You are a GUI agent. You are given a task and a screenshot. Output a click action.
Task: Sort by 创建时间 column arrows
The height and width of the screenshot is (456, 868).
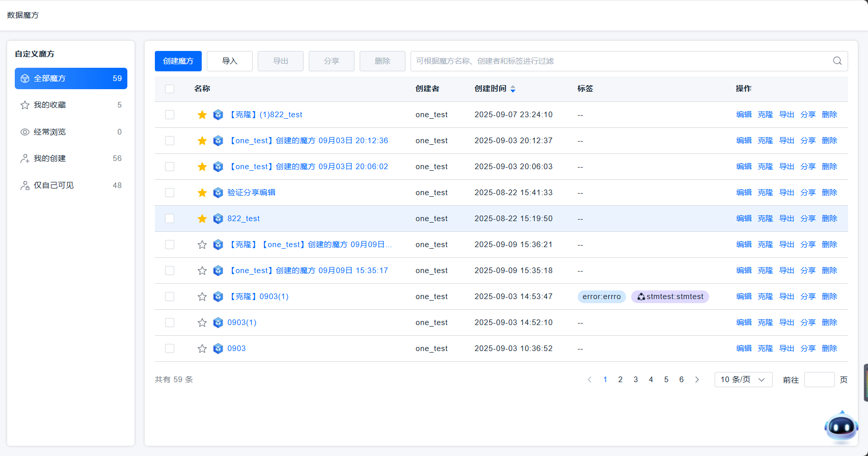(513, 89)
